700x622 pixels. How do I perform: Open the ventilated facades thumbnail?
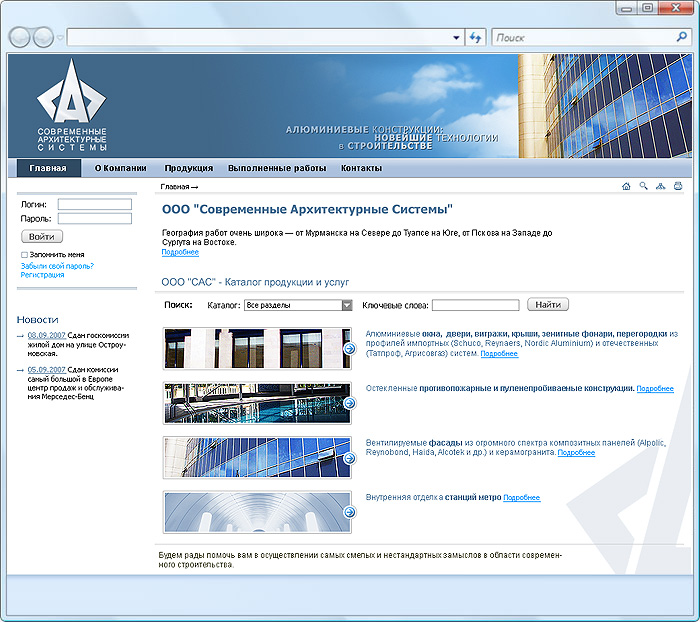click(x=257, y=458)
